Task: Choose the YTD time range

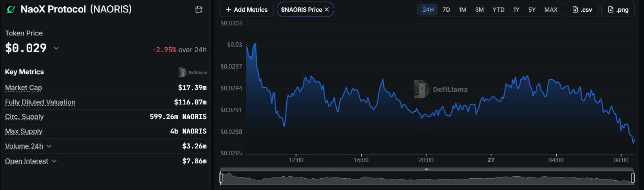Action: [x=498, y=9]
